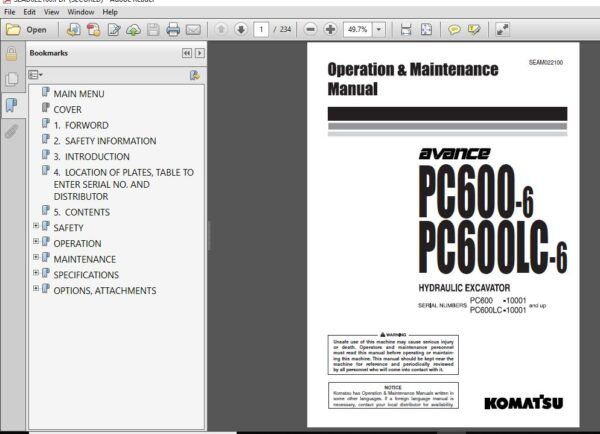Click the fit width scrolling icon
The width and height of the screenshot is (600, 434).
coord(406,29)
